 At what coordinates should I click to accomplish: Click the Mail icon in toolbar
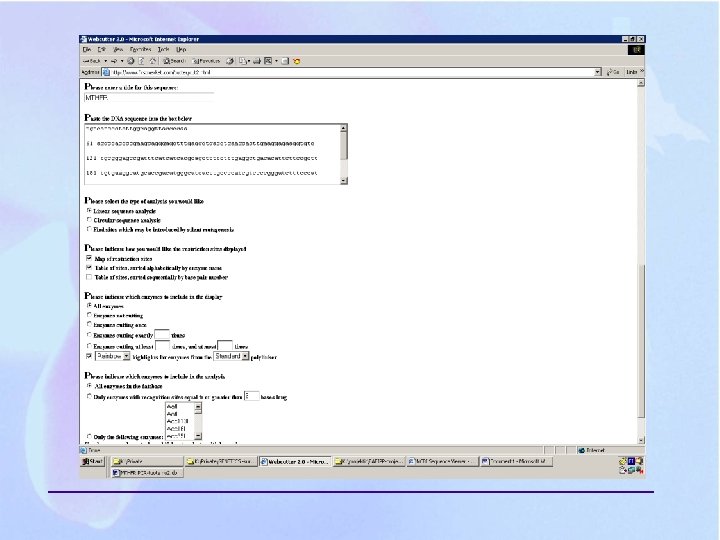(243, 61)
